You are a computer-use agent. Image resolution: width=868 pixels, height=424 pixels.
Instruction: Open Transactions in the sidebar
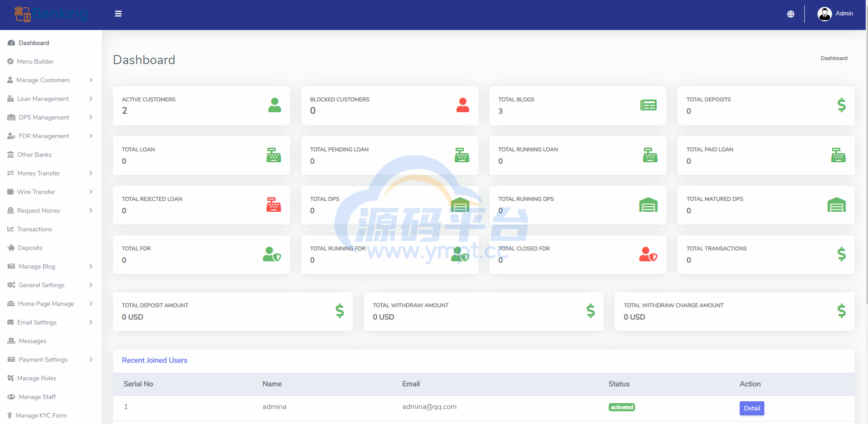pos(50,229)
